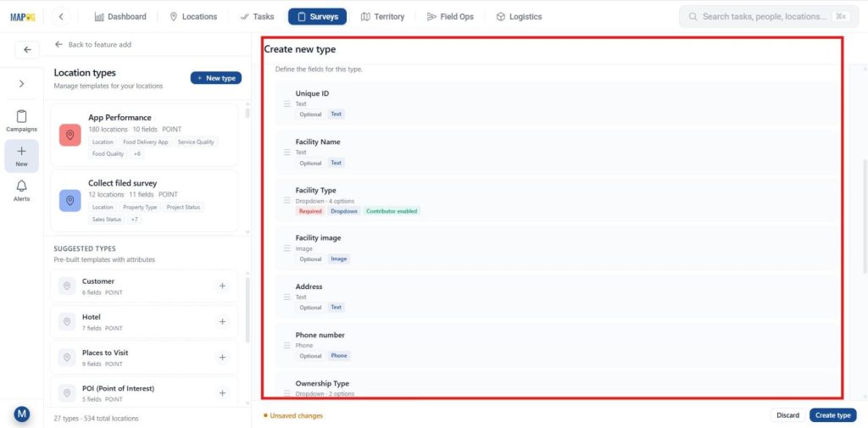
Task: Click the M user avatar
Action: [x=21, y=414]
